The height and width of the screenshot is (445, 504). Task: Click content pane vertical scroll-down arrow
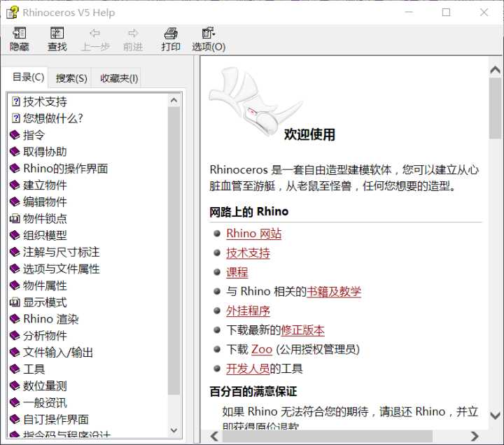pos(495,415)
